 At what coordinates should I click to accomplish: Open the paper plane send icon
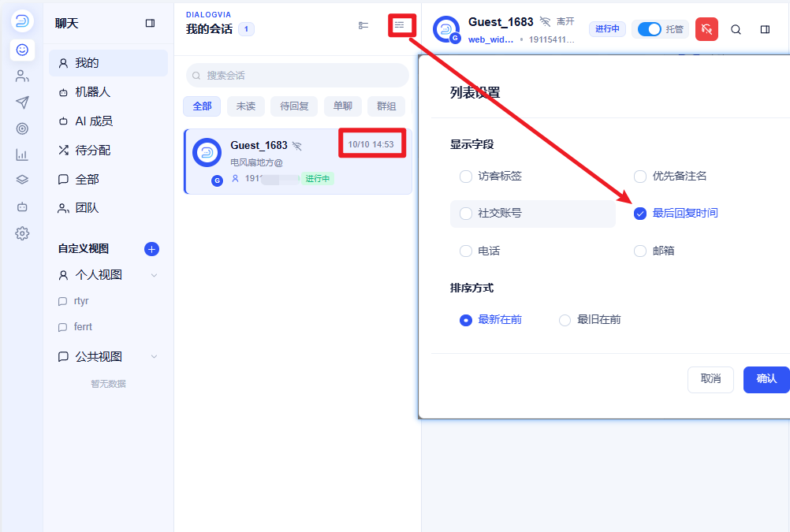[22, 102]
